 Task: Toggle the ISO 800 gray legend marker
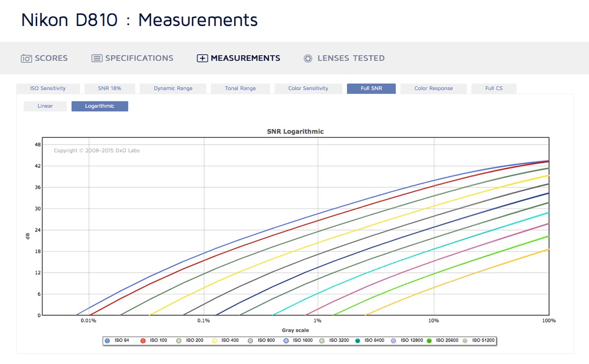250,340
